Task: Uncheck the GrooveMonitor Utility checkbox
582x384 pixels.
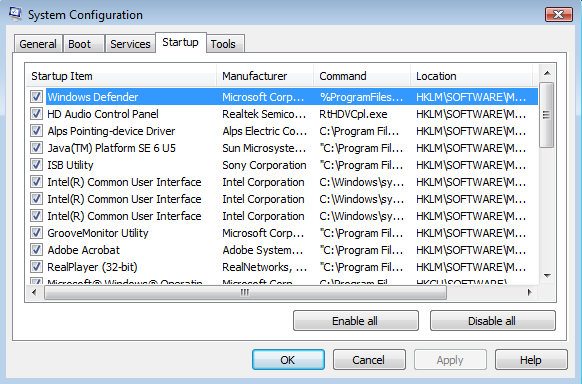Action: (x=36, y=233)
